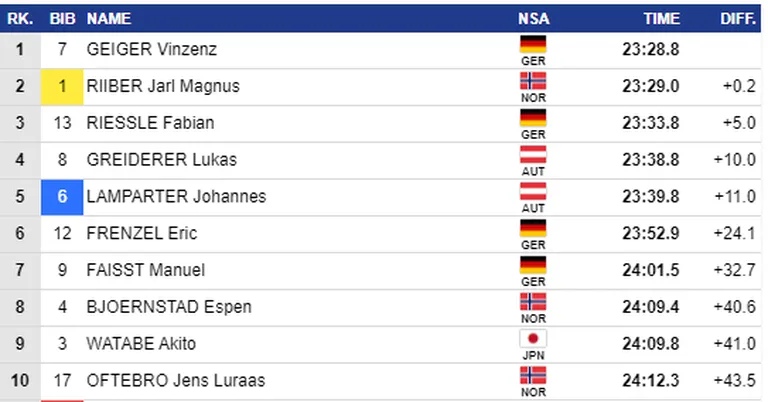This screenshot has height=402, width=768.
Task: Click the Norwegian flag beside RIIBER Jarl Magnus
Action: (533, 81)
